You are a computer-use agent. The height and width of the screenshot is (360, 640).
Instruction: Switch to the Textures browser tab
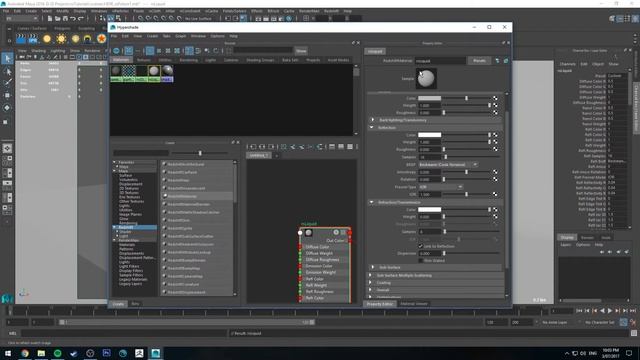144,60
